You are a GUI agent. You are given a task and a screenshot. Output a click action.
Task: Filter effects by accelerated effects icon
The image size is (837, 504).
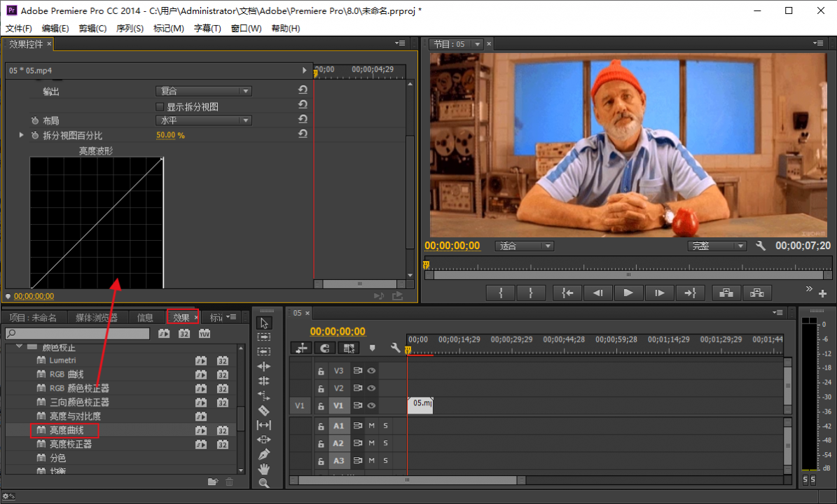coord(164,334)
